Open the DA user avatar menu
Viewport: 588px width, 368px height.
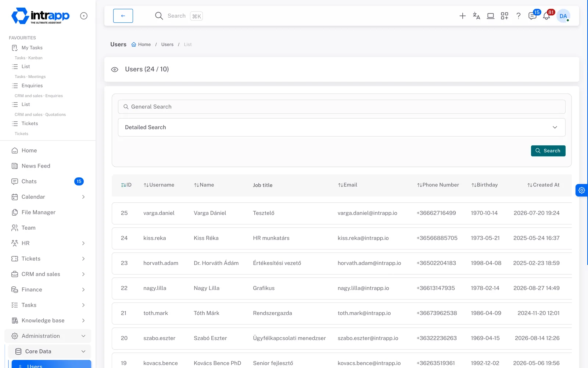[x=563, y=16]
